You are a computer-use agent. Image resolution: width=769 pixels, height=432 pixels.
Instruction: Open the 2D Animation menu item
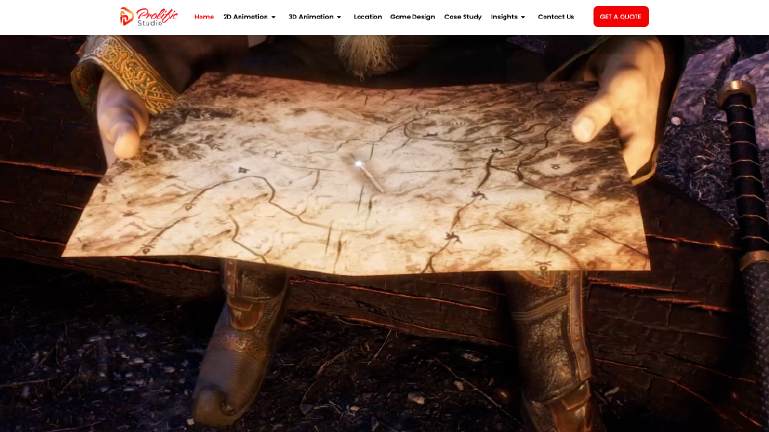pyautogui.click(x=244, y=17)
